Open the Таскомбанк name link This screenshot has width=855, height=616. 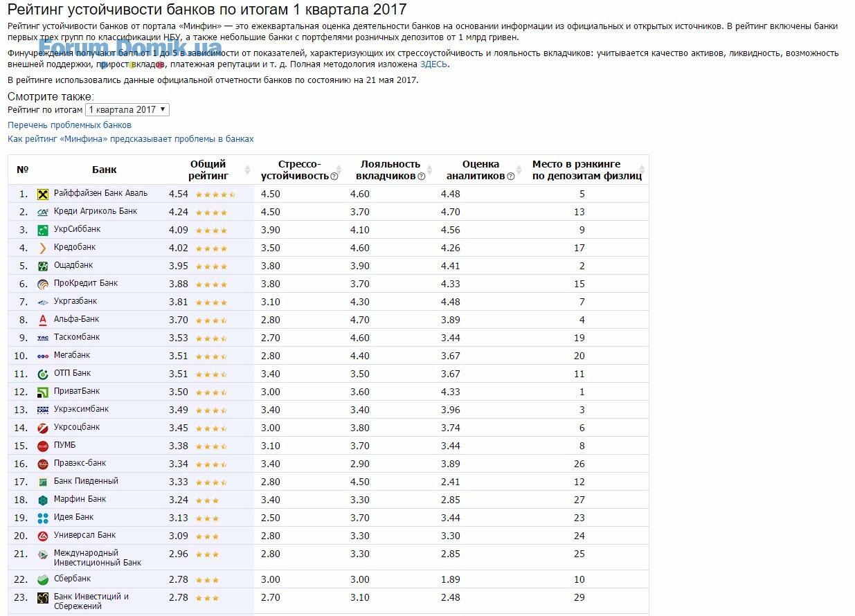coord(77,337)
